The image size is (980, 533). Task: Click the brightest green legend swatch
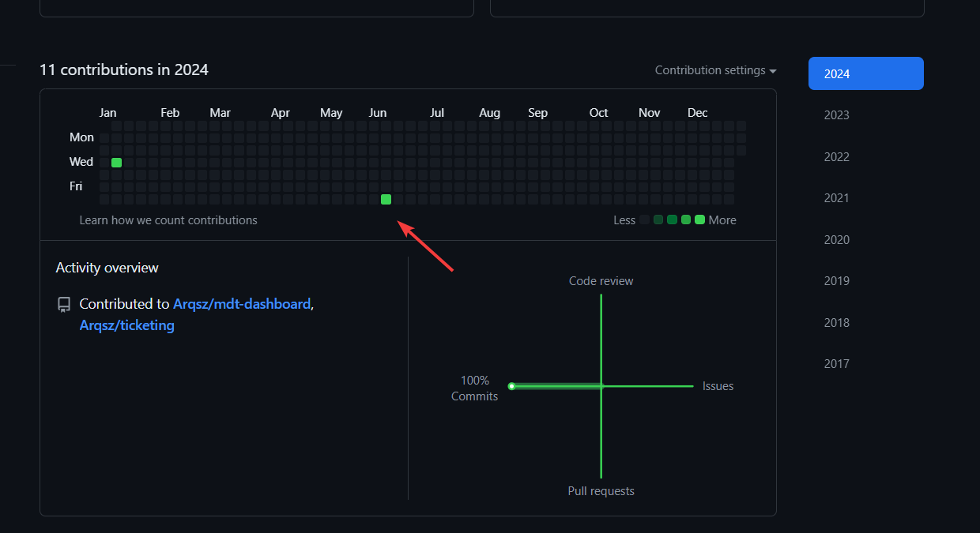tap(699, 220)
